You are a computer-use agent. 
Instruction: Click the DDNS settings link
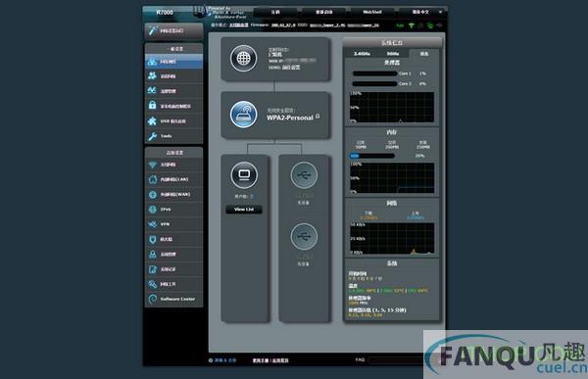tap(291, 68)
